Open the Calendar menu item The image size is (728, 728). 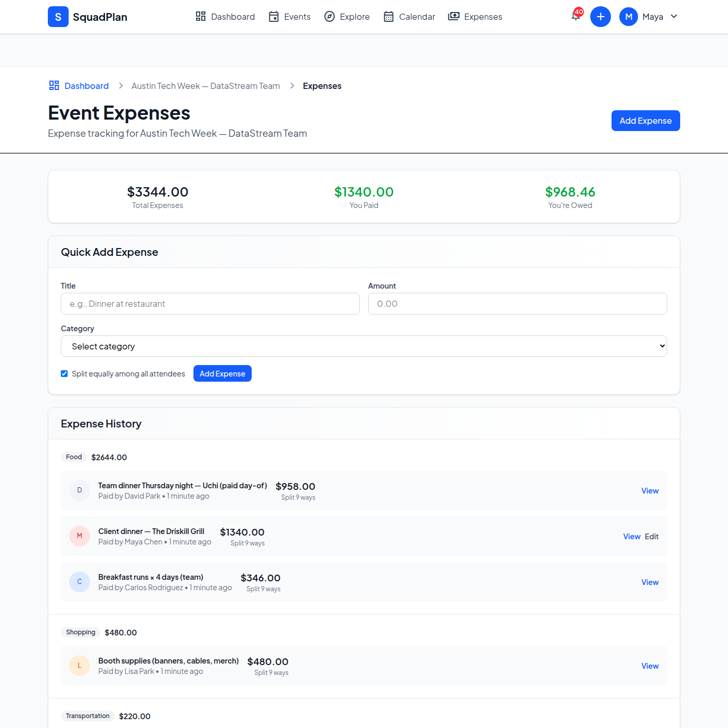pyautogui.click(x=409, y=16)
